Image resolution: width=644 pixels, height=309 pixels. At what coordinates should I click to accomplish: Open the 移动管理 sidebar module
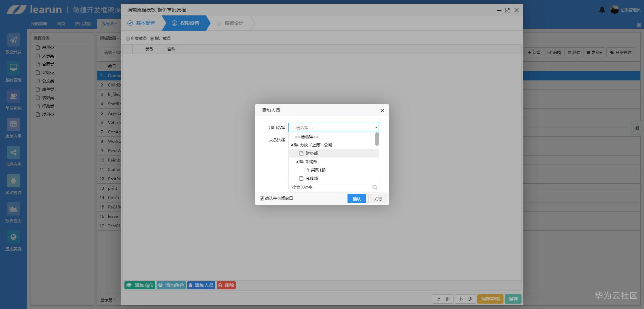(13, 185)
